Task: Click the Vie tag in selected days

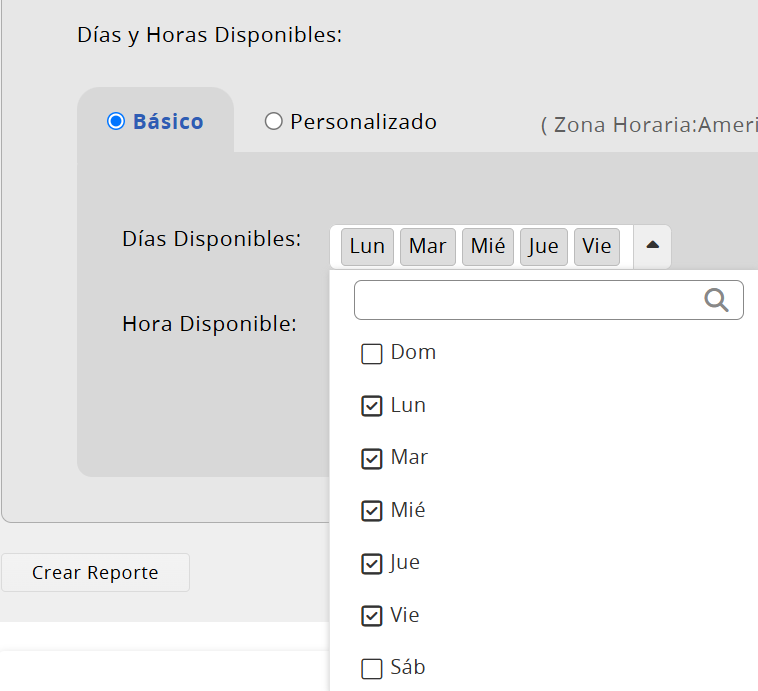Action: (597, 247)
